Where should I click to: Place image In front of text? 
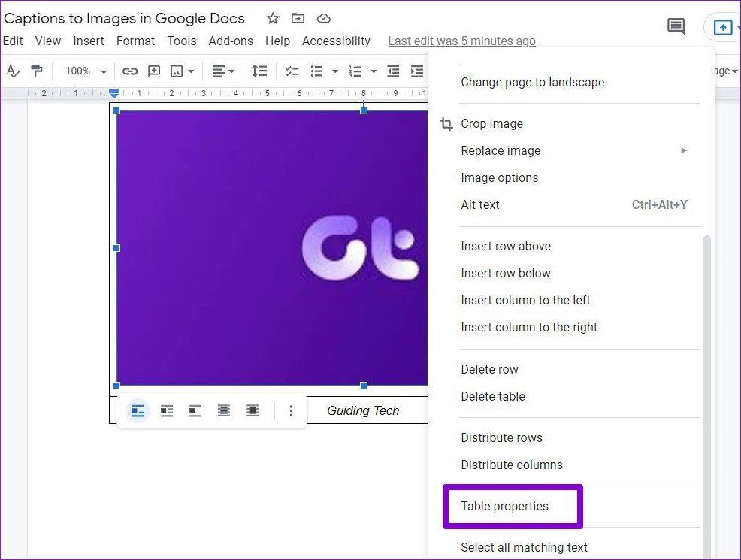tap(253, 411)
